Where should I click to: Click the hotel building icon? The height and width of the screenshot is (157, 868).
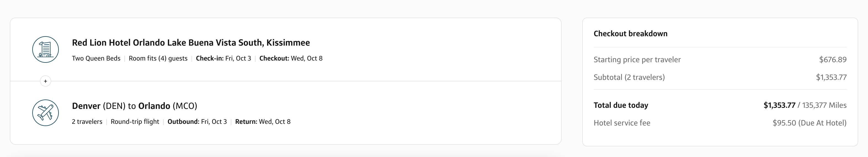click(x=46, y=50)
